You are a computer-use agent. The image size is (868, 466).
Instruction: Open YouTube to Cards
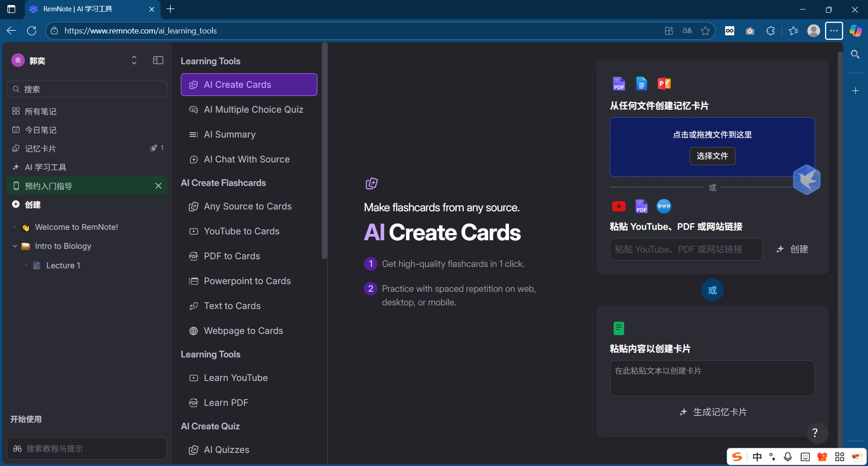(x=249, y=231)
